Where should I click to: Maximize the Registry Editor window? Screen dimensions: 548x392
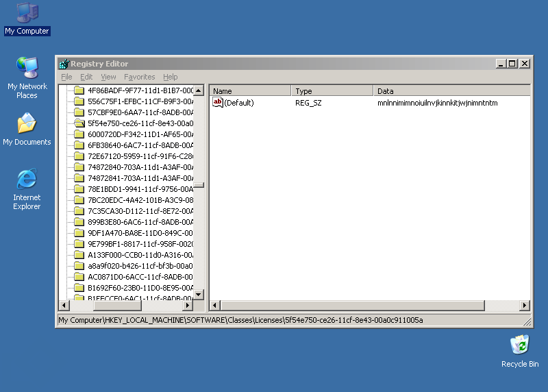pyautogui.click(x=512, y=64)
